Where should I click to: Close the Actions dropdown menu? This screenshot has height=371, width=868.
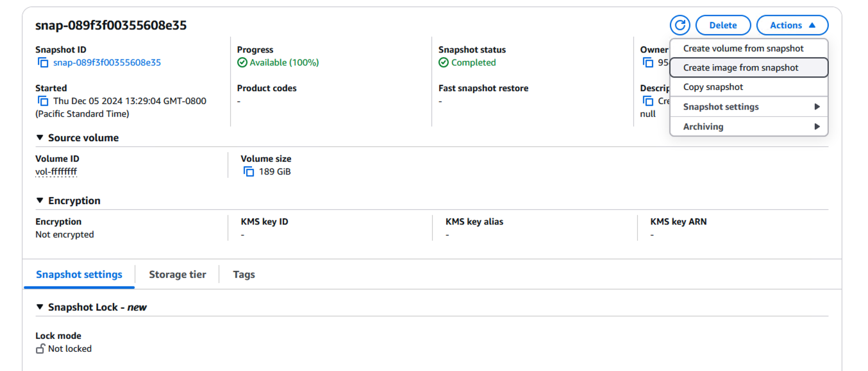pyautogui.click(x=792, y=25)
